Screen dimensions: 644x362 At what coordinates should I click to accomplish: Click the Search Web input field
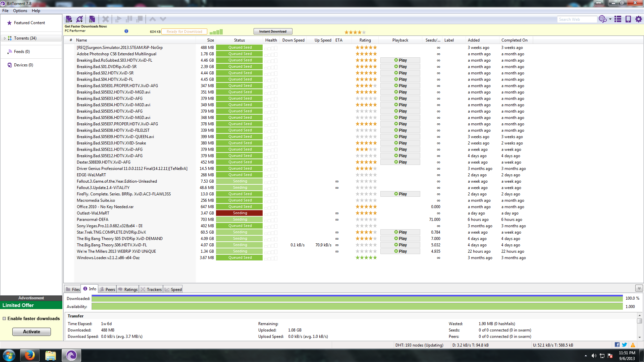[x=577, y=19]
